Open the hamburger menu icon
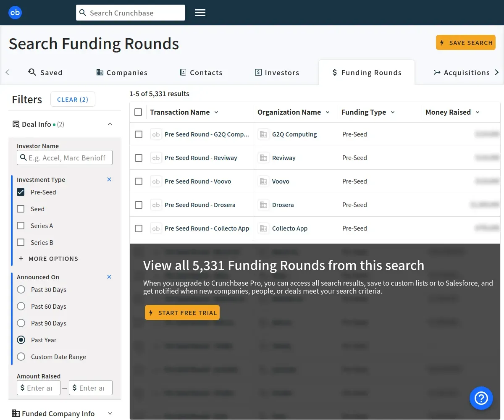 tap(200, 13)
